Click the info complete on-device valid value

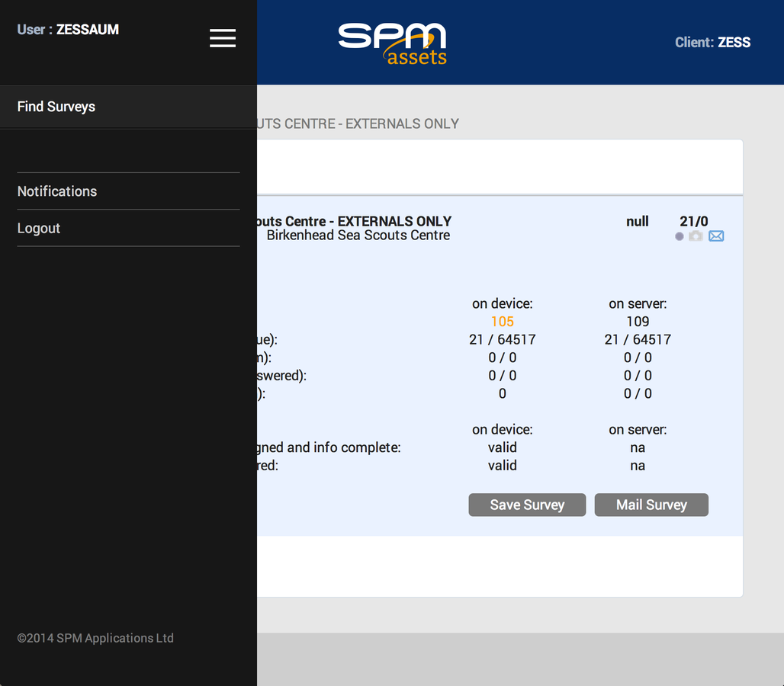click(503, 447)
